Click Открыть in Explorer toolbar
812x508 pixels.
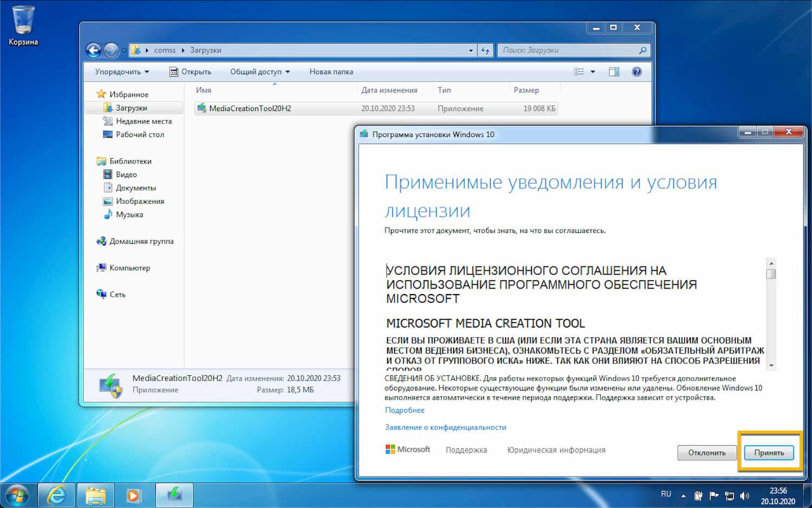(x=190, y=71)
